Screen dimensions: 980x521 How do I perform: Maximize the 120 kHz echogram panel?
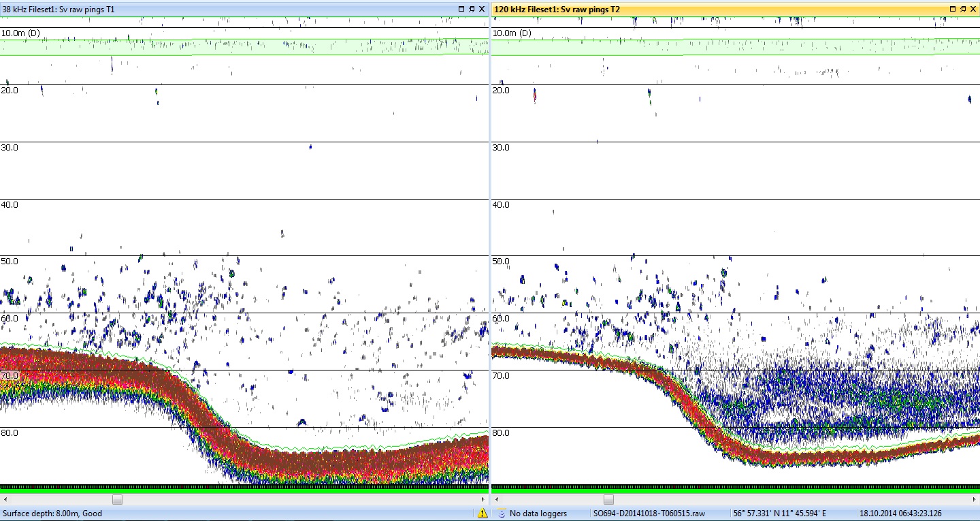click(x=952, y=9)
